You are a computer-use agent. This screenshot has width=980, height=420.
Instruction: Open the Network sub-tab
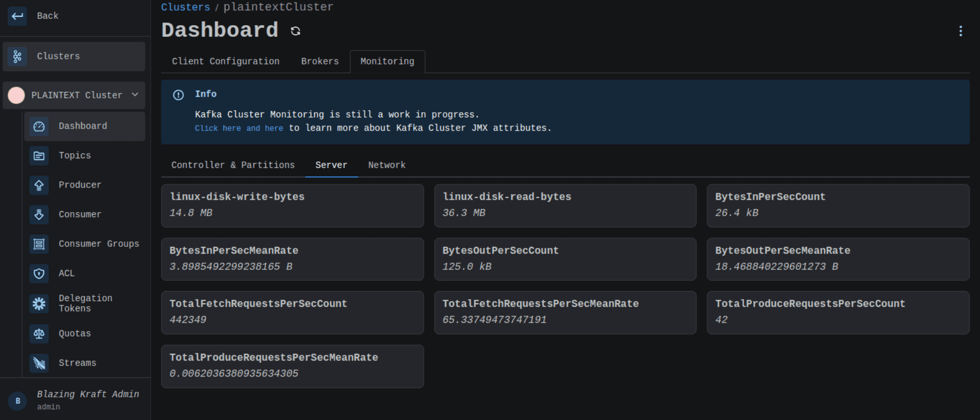pos(387,165)
